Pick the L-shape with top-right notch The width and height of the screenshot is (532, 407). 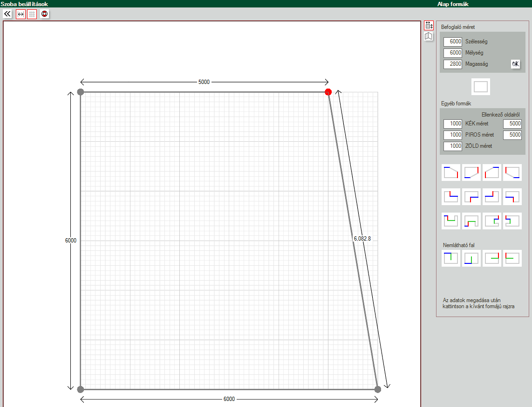click(x=451, y=197)
